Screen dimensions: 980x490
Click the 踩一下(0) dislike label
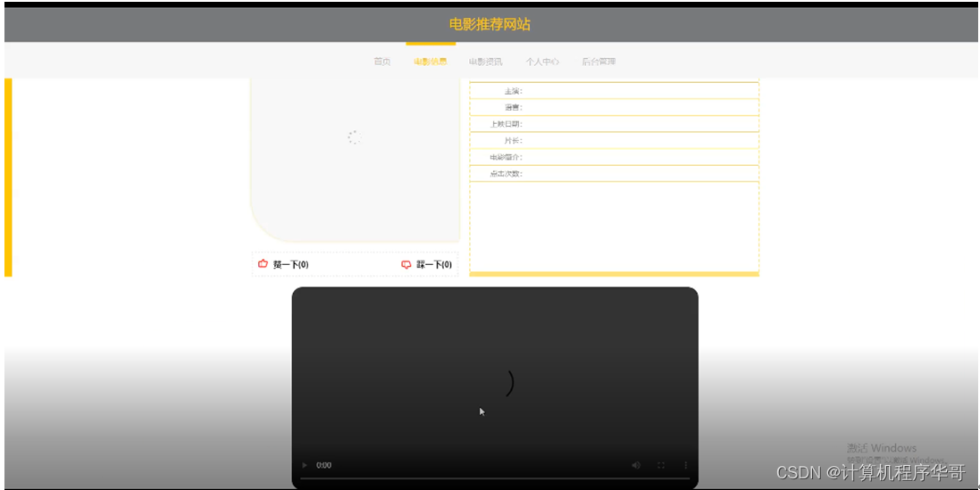click(434, 265)
